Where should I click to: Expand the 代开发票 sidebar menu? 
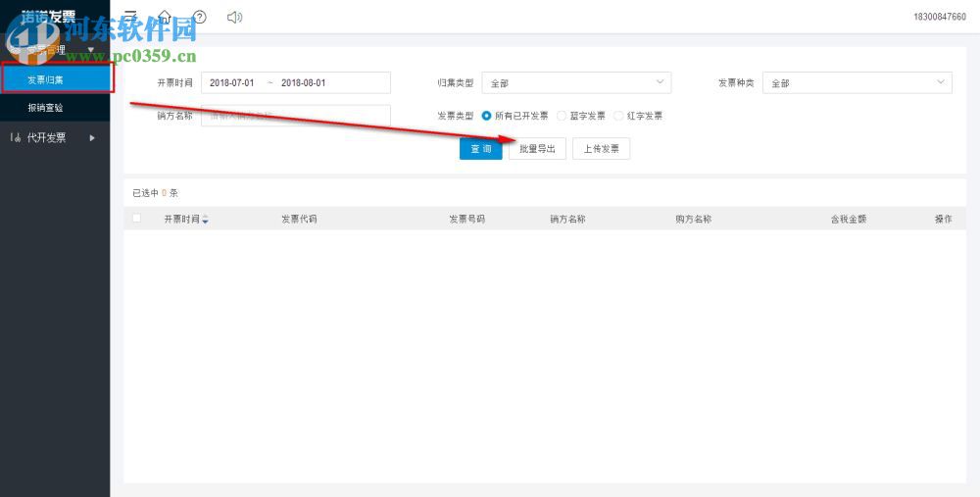coord(55,138)
